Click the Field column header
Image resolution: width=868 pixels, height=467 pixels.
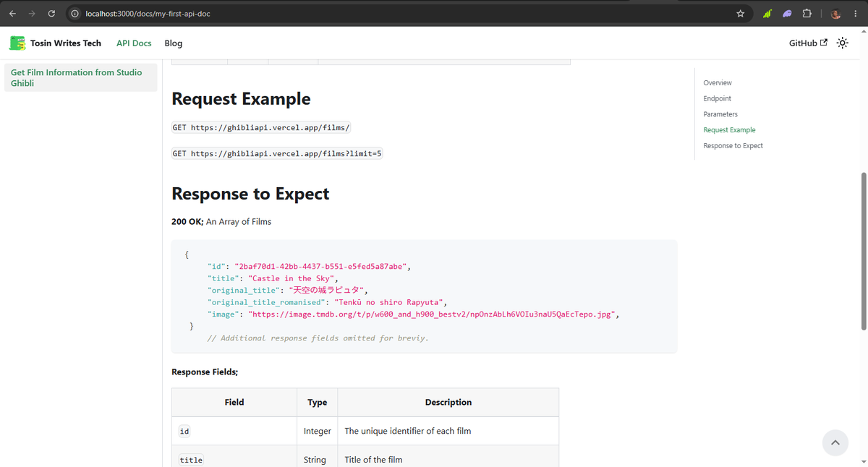234,403
